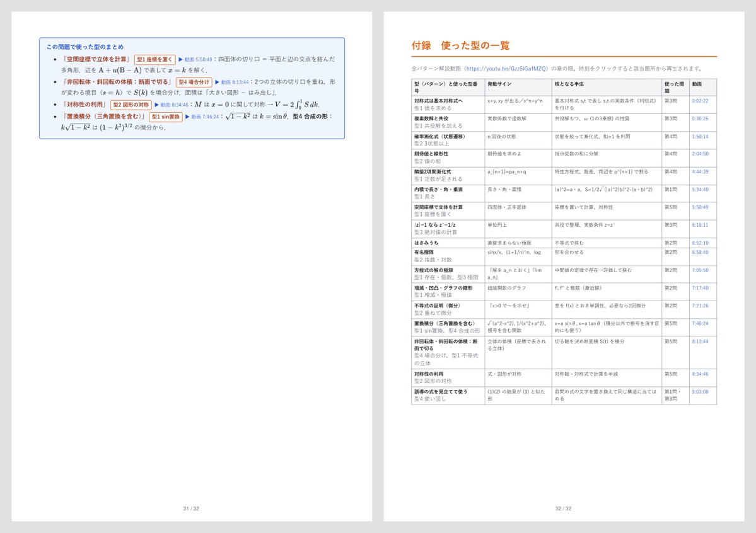Image resolution: width=756 pixels, height=533 pixels.
Task: Open the '動画 7:46:24' link in the summary box
Action: coord(202,117)
